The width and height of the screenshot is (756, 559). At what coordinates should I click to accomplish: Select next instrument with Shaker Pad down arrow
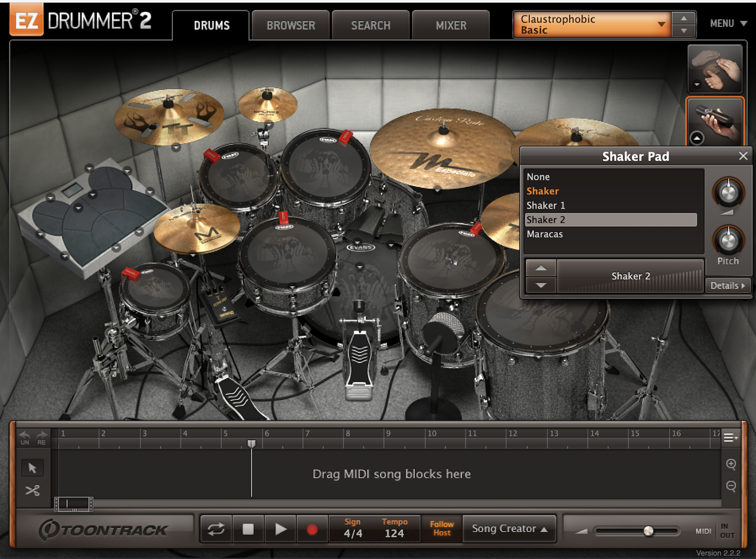pos(541,285)
